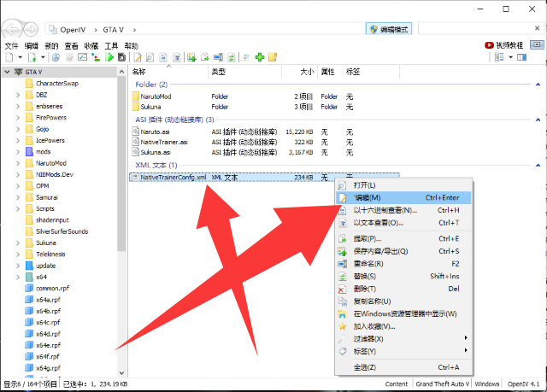The height and width of the screenshot is (392, 547).
Task: Click the dark package installer toolbar icon
Action: click(121, 57)
